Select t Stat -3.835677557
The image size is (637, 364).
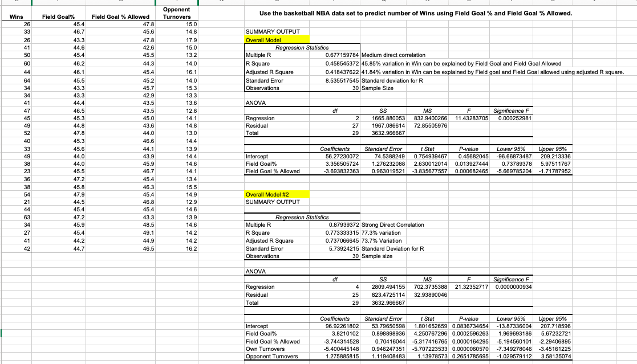[429, 171]
